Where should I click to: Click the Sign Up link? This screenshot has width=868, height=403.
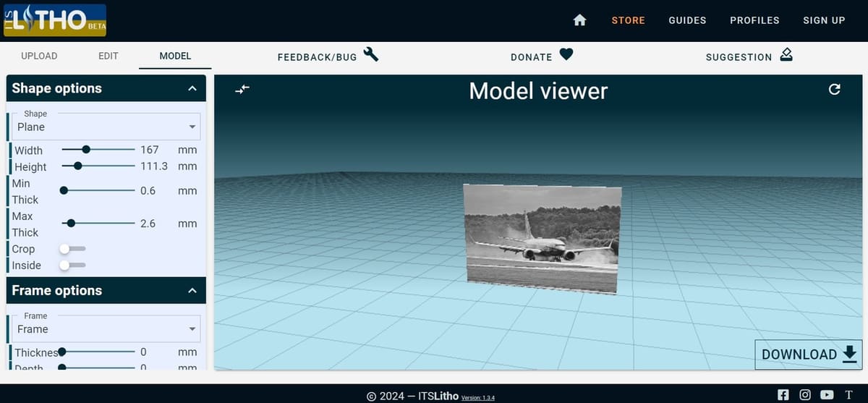pos(824,20)
